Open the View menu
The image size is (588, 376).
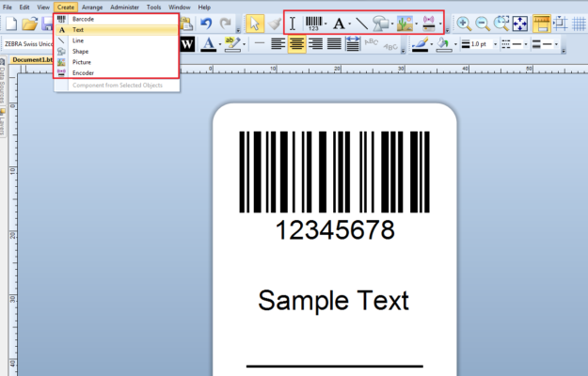click(x=43, y=8)
